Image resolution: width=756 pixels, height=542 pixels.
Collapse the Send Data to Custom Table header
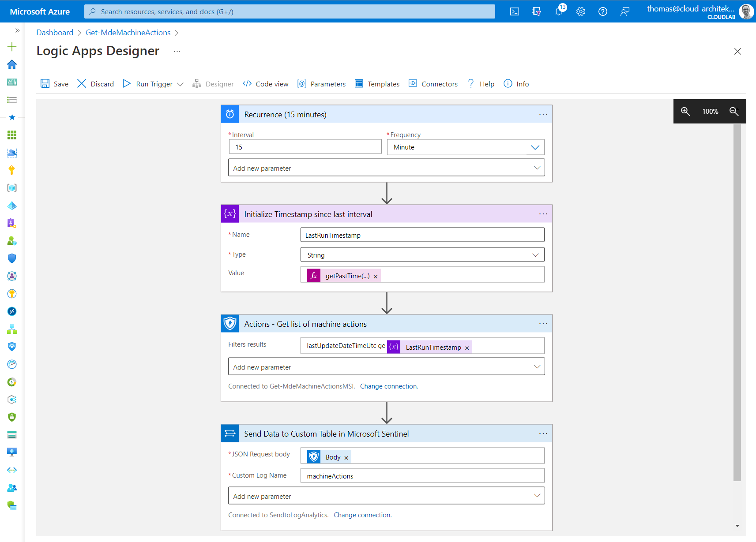(386, 434)
